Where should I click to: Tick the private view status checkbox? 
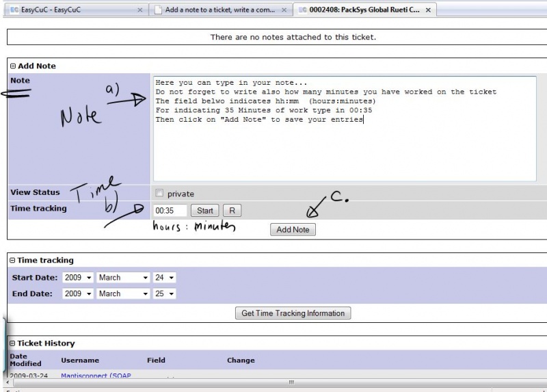point(159,193)
